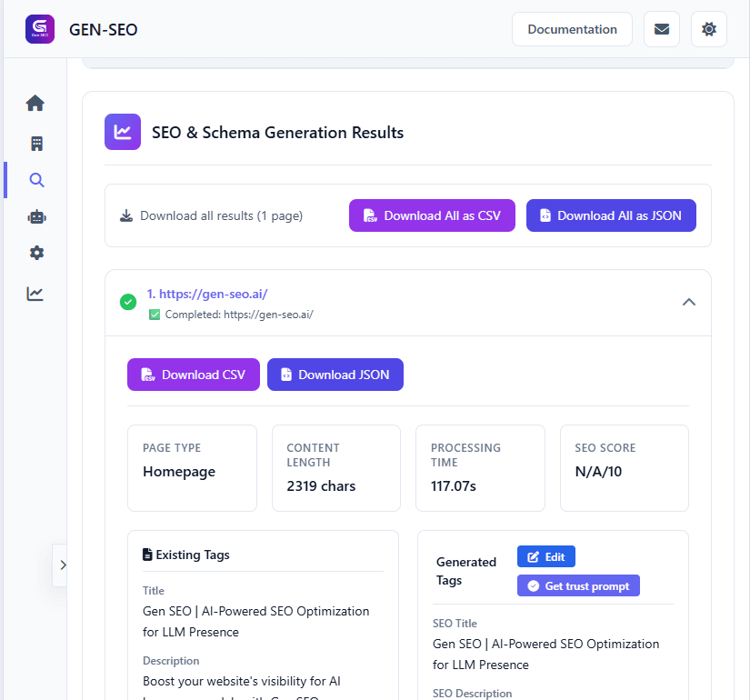This screenshot has width=750, height=700.
Task: Expand the collapsed side panel arrow
Action: point(62,565)
